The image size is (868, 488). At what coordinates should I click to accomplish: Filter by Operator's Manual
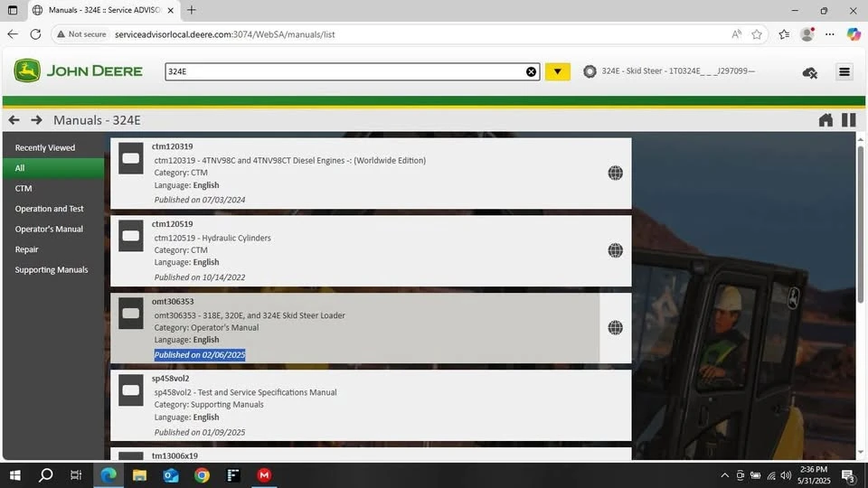pos(49,229)
